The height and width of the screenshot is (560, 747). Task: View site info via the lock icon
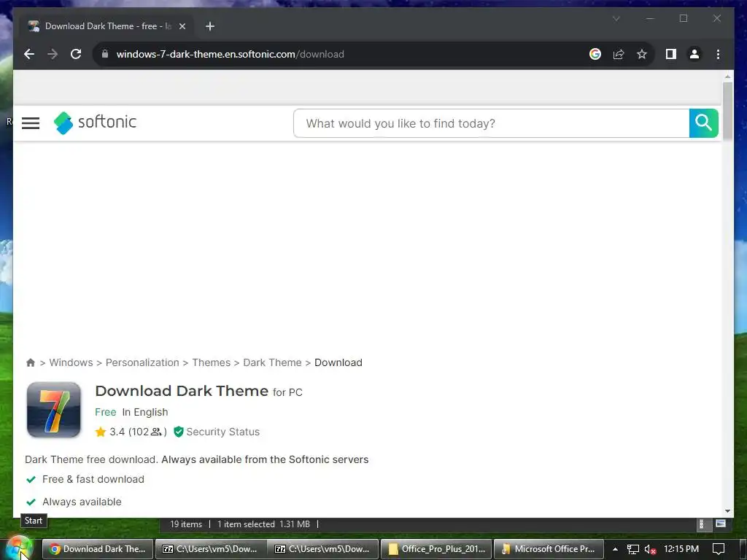pyautogui.click(x=105, y=54)
